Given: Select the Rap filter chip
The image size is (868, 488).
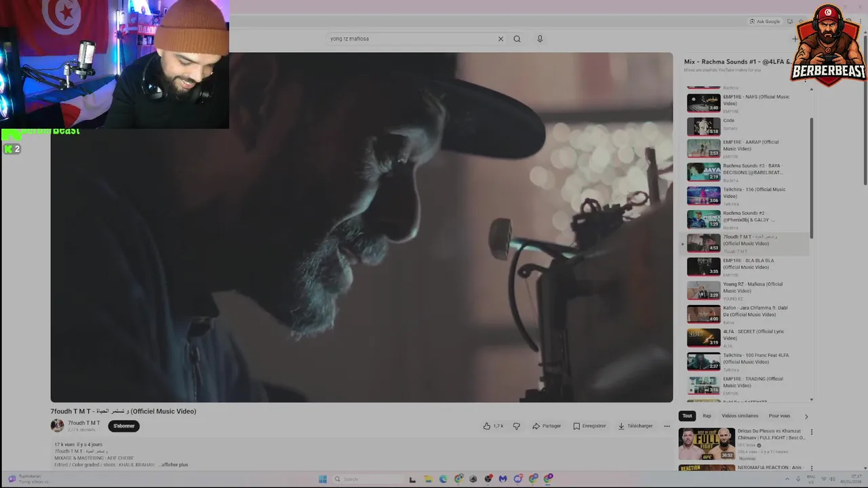Looking at the screenshot, I should coord(707,415).
